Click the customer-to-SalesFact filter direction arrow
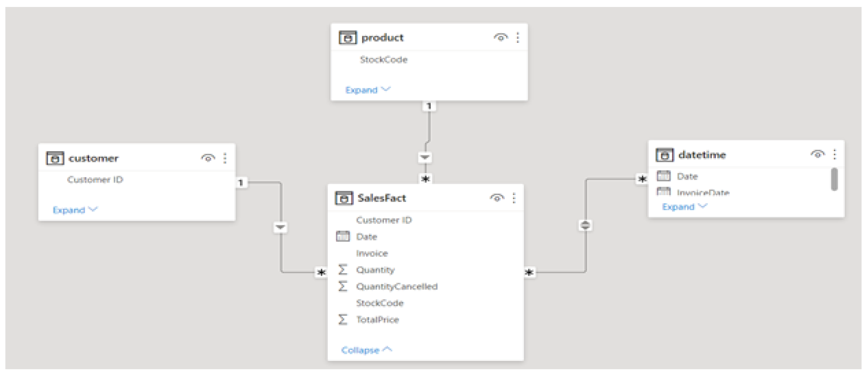The image size is (868, 377). (280, 227)
